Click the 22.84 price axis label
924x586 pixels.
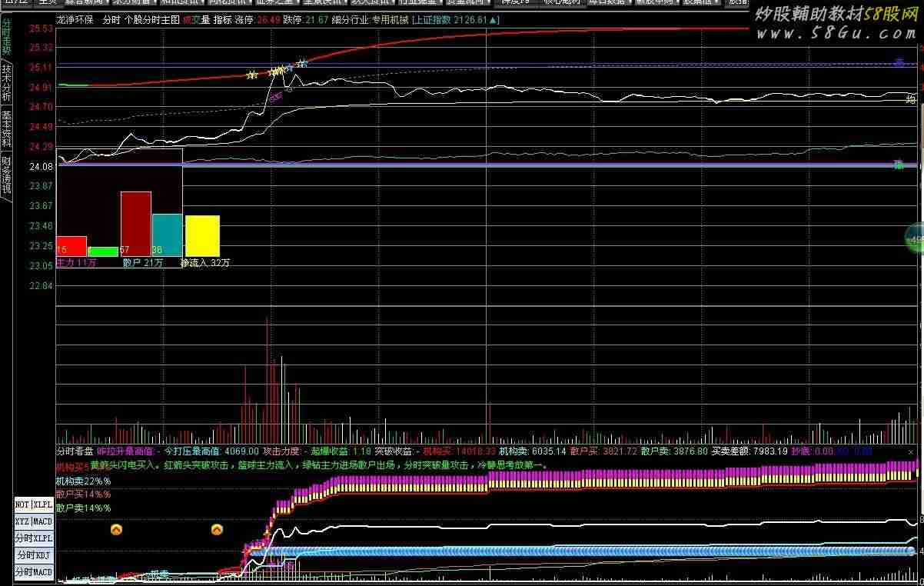point(40,285)
